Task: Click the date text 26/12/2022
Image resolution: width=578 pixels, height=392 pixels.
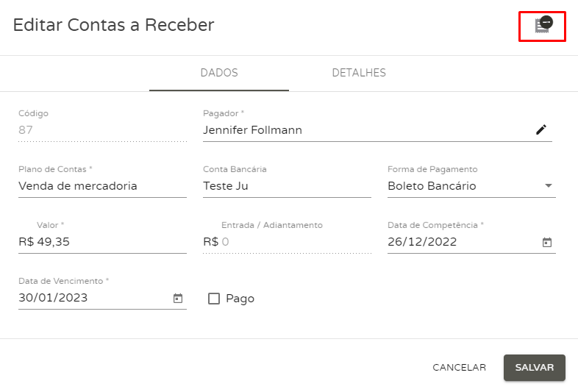Action: [422, 242]
